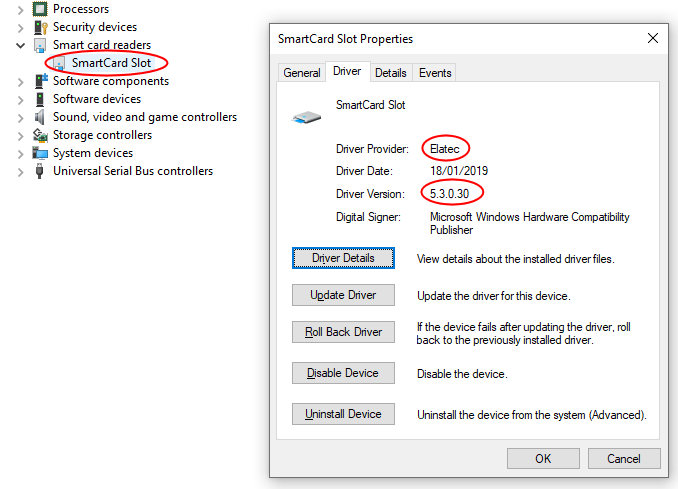Collapse the Smart card readers node
The height and width of the screenshot is (489, 678).
(21, 45)
